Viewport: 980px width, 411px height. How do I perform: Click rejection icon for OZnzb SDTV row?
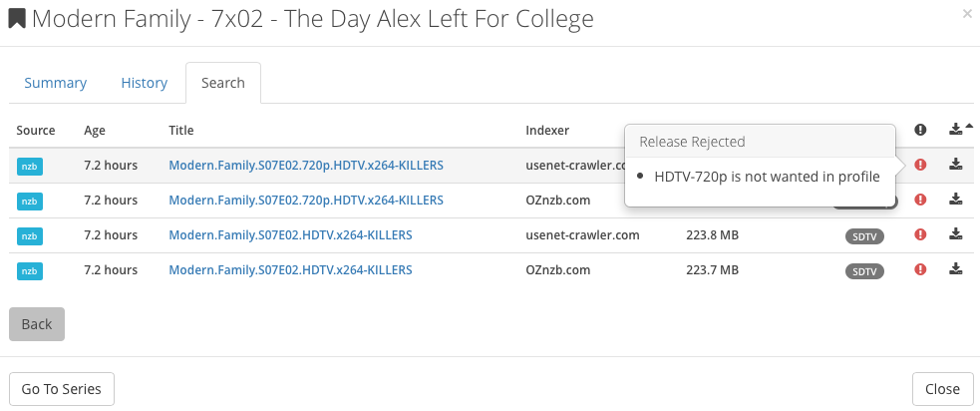(920, 269)
